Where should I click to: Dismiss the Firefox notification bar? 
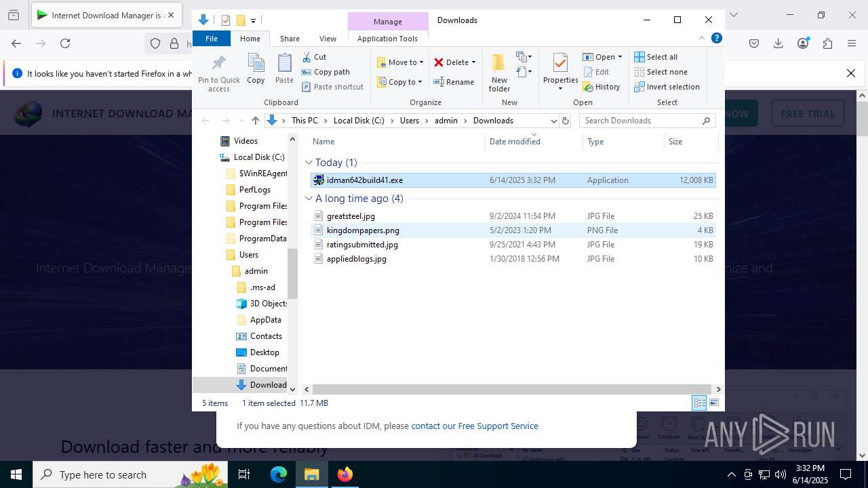click(x=851, y=73)
